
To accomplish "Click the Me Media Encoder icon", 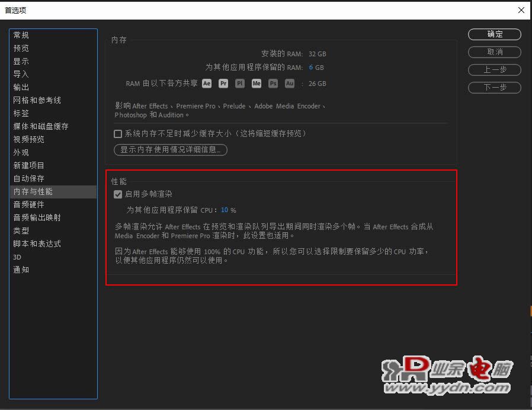I will click(x=257, y=84).
